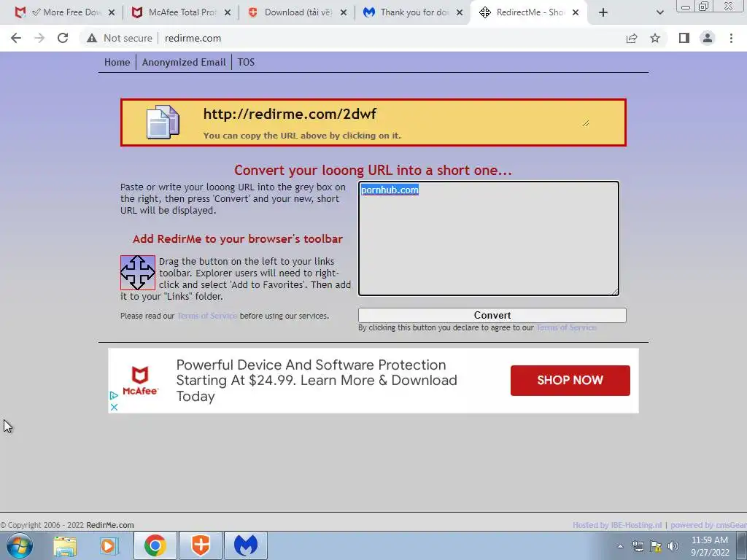The width and height of the screenshot is (747, 560).
Task: Open the TOS menu link
Action: (246, 63)
